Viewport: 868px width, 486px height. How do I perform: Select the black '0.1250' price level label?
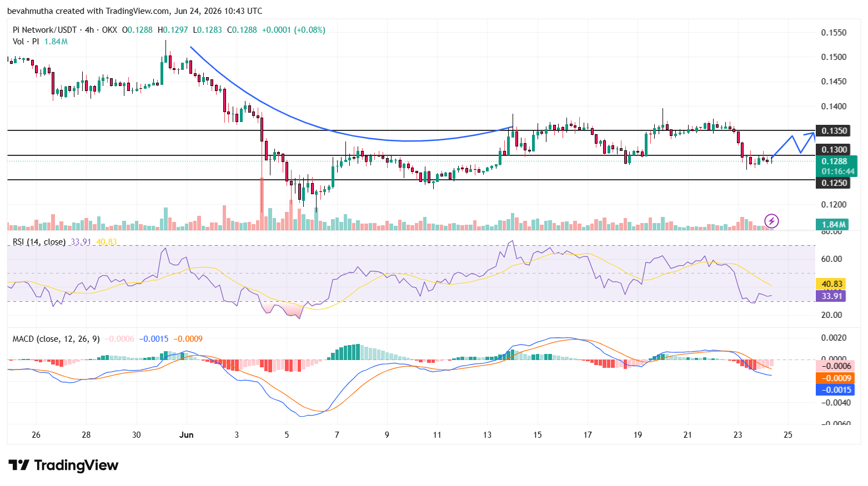[834, 183]
